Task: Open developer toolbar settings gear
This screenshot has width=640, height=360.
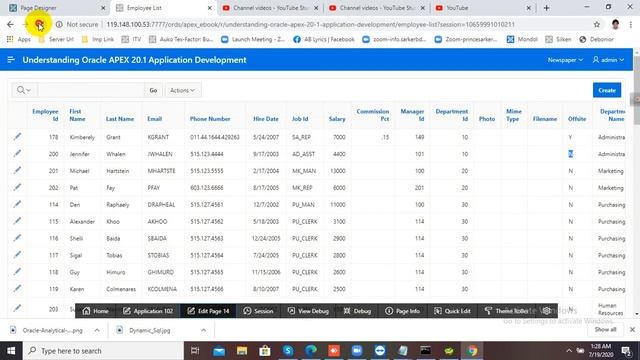Action: (x=547, y=311)
